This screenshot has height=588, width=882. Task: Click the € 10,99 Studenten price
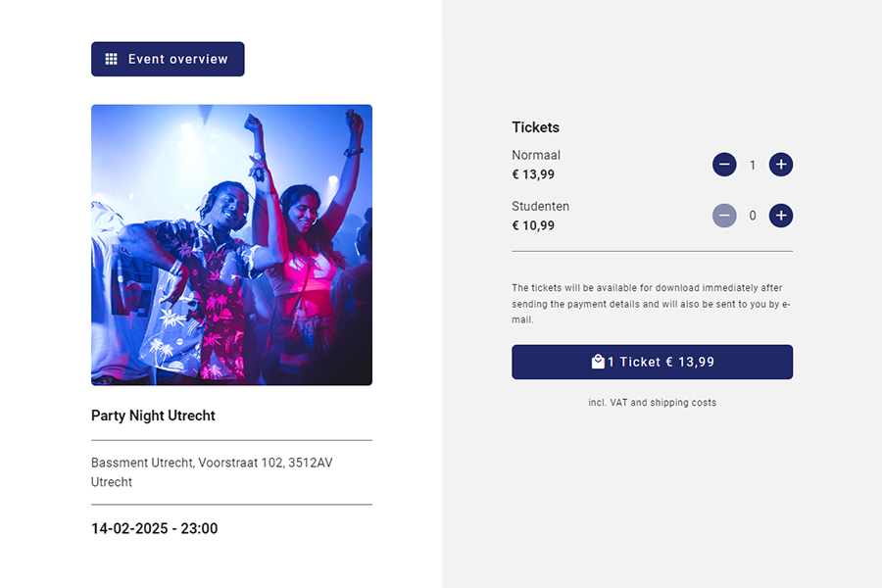533,225
